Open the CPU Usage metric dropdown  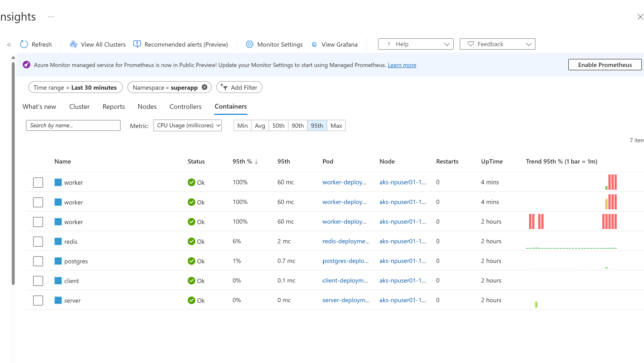(x=187, y=125)
